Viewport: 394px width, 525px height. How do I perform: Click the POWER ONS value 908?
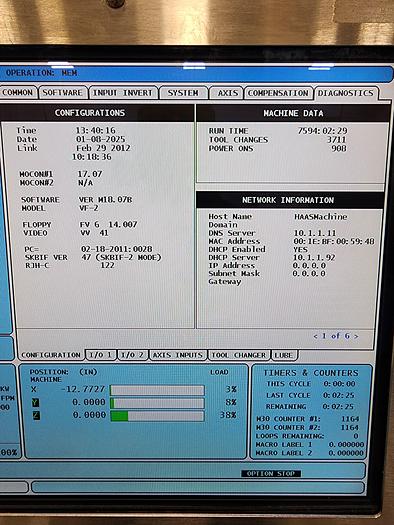[x=339, y=148]
